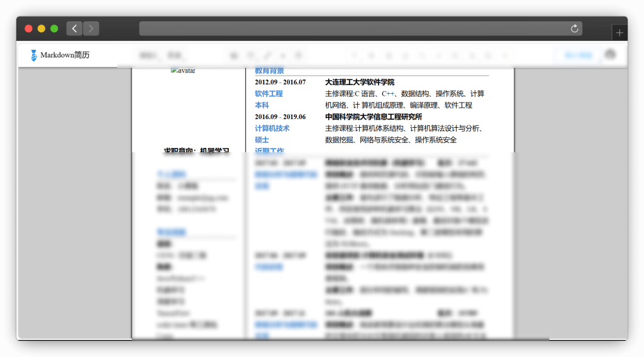Click the blue 计算机技术 major label
The height and width of the screenshot is (357, 644).
(x=272, y=128)
